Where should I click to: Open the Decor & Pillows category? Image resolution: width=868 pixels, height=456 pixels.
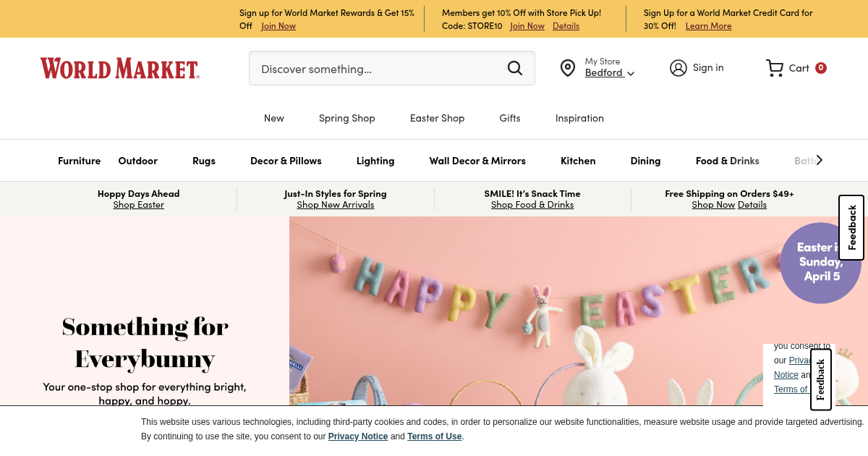pyautogui.click(x=286, y=161)
